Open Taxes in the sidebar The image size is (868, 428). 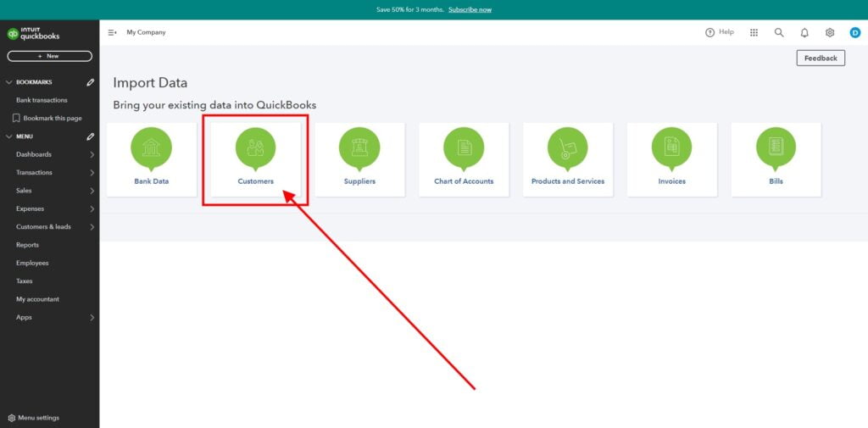tap(25, 281)
